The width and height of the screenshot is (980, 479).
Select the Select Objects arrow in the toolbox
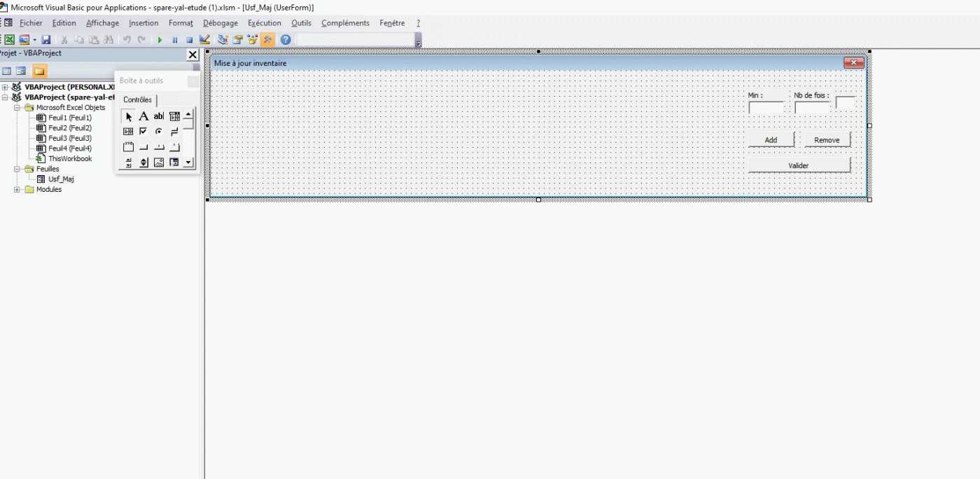point(129,116)
